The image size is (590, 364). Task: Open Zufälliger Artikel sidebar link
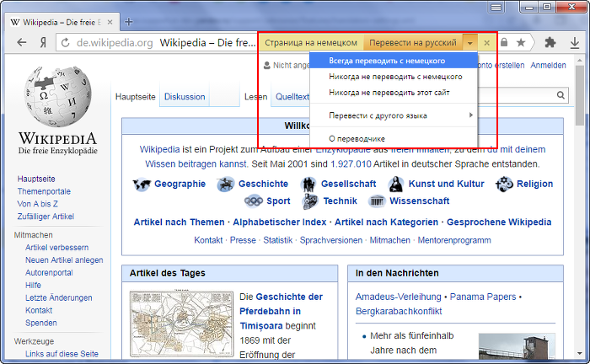pyautogui.click(x=46, y=217)
